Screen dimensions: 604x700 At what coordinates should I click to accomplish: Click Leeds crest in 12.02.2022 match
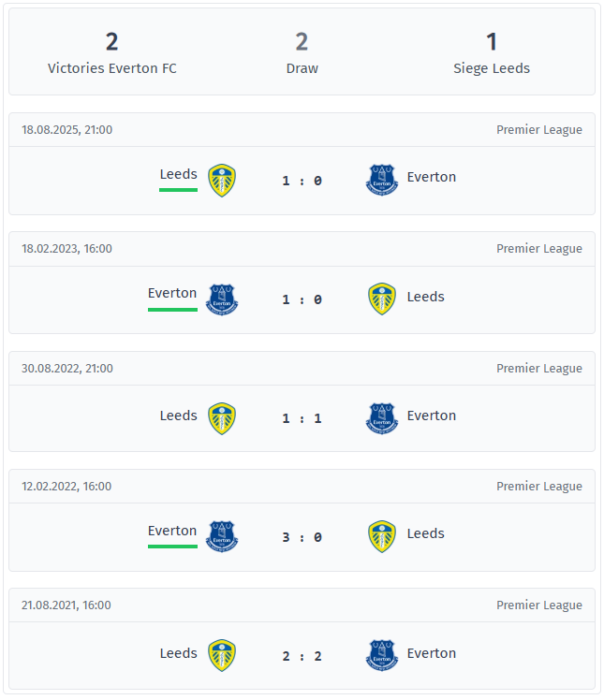tap(382, 537)
